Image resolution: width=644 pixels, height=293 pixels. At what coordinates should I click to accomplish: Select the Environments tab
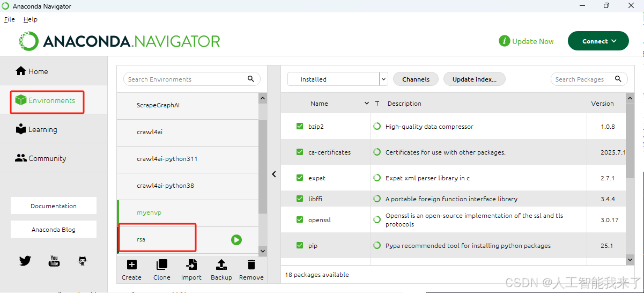pos(54,100)
